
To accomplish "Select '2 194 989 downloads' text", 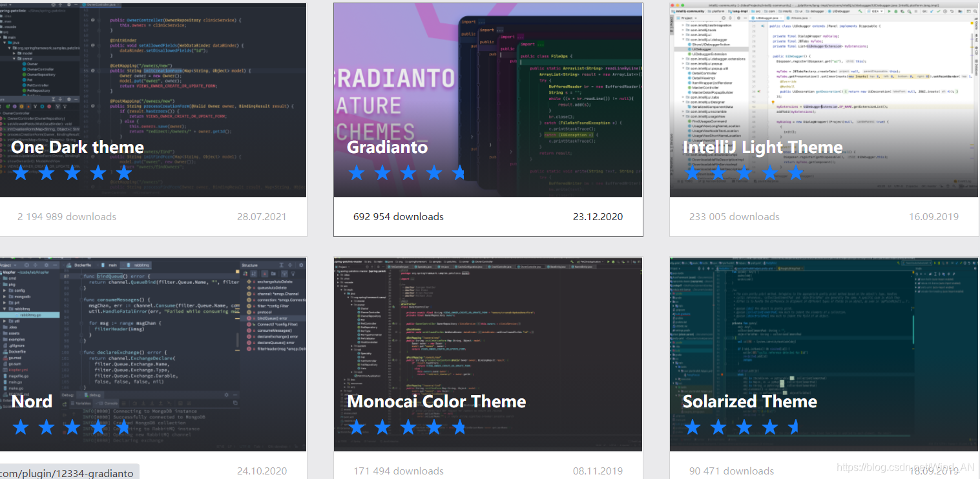I will (67, 217).
